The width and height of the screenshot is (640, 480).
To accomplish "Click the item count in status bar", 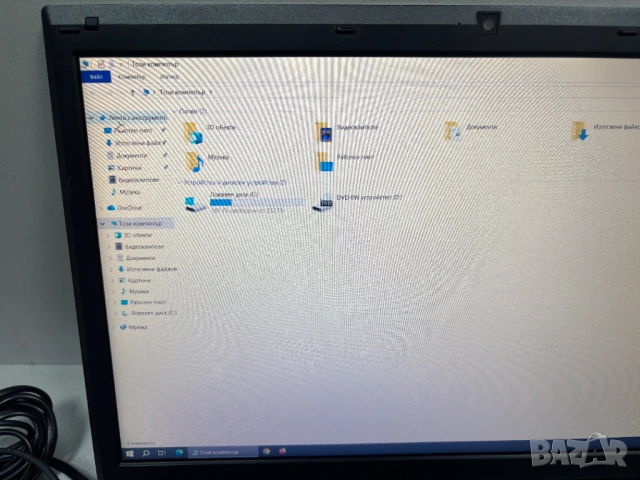I will click(140, 443).
